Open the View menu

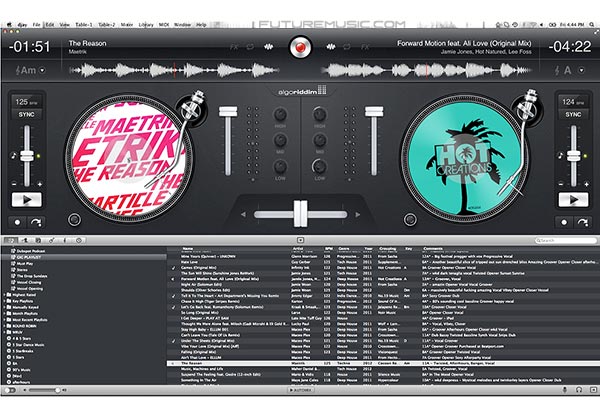tap(65, 24)
